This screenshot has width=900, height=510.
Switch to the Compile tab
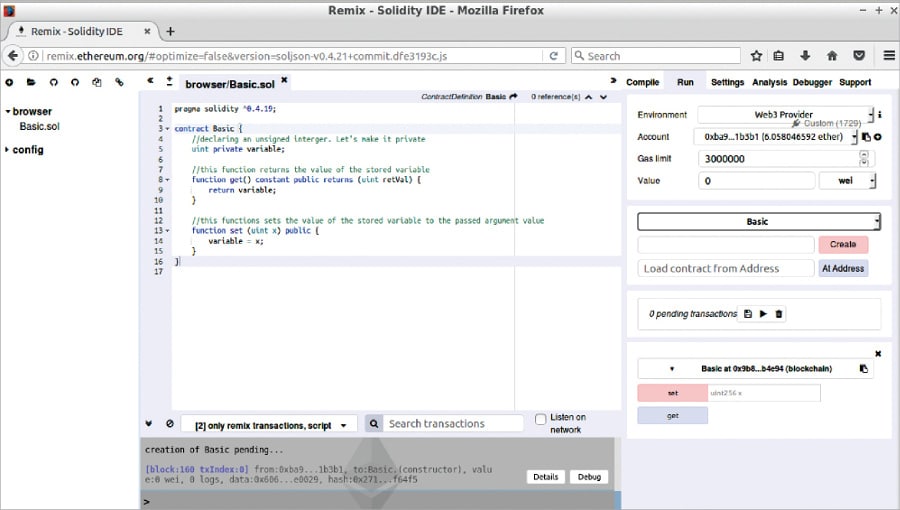(642, 82)
